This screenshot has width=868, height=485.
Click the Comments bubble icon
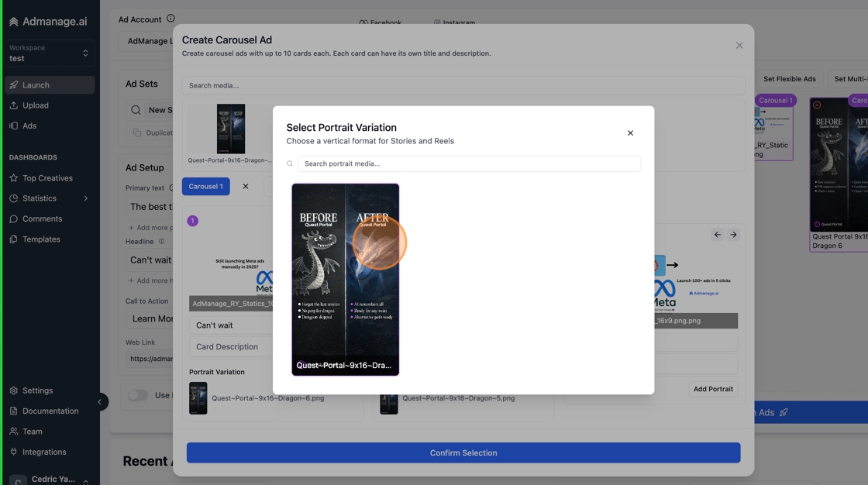pyautogui.click(x=14, y=218)
